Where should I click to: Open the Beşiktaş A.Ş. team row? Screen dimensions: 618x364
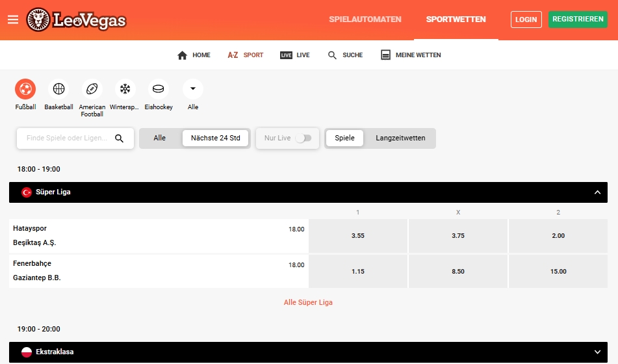coord(34,242)
